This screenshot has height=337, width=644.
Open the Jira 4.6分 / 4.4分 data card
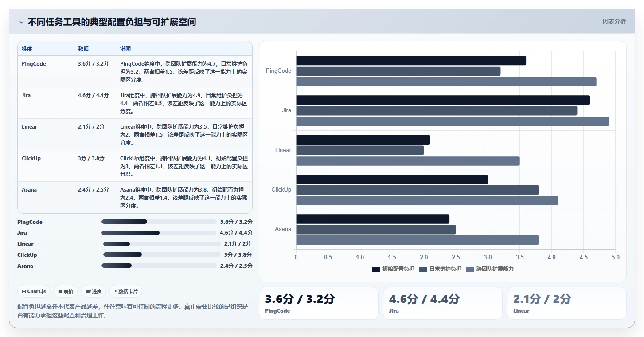click(x=442, y=303)
